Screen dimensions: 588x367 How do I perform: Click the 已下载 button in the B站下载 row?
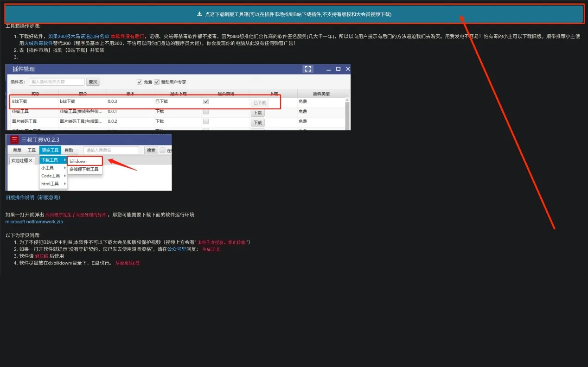(x=260, y=103)
